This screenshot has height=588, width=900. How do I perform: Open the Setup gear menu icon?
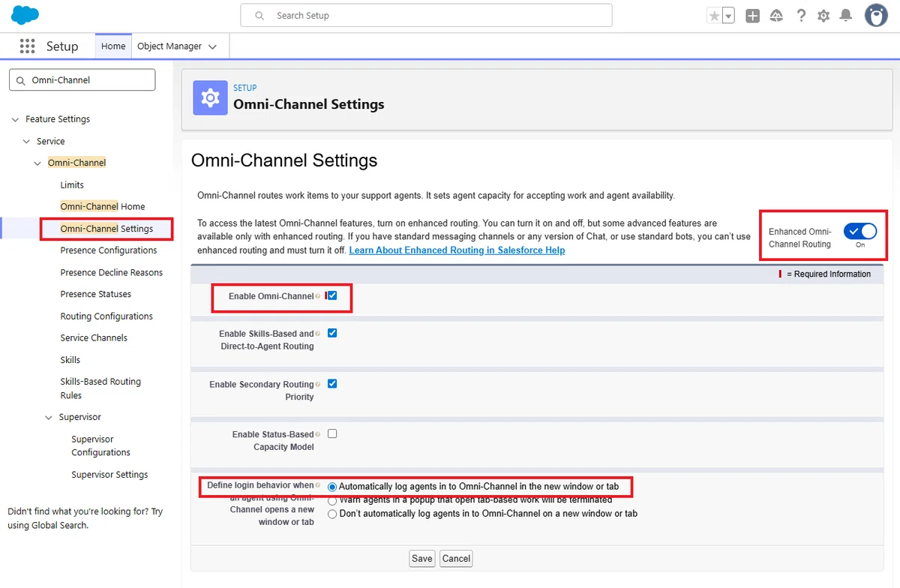pyautogui.click(x=823, y=16)
